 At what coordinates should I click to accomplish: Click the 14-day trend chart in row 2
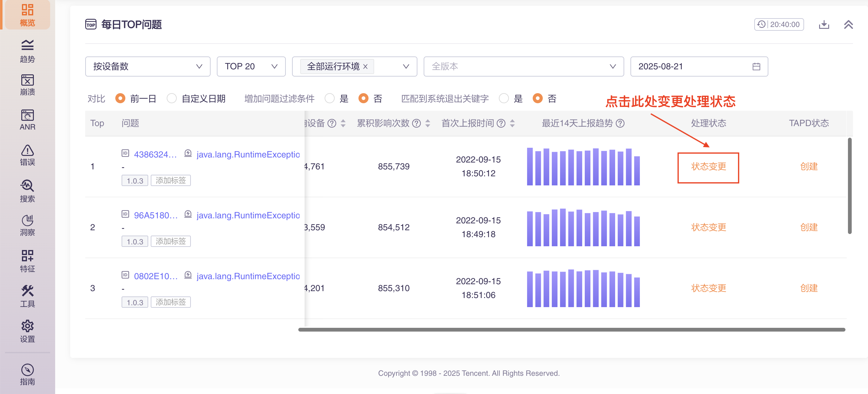(x=583, y=227)
